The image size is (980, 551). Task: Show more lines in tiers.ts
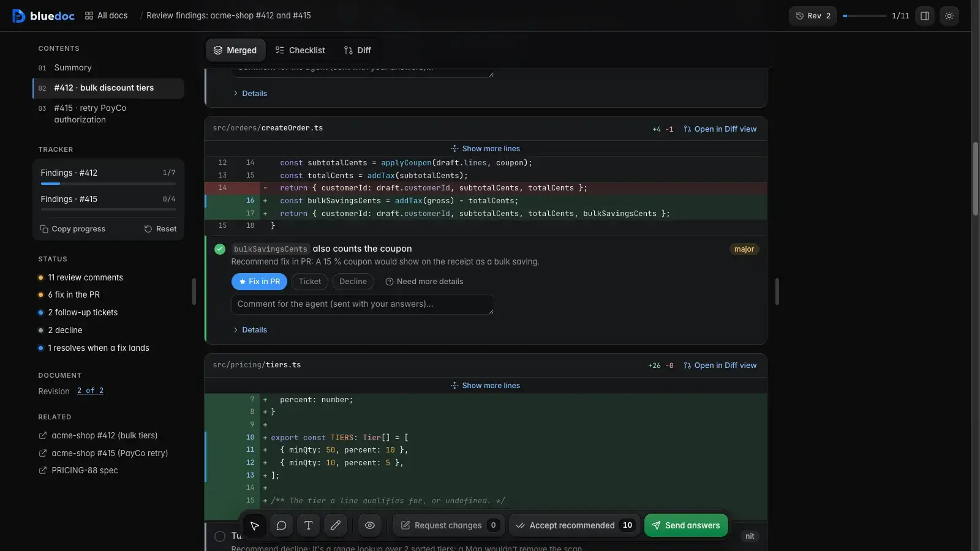[486, 386]
